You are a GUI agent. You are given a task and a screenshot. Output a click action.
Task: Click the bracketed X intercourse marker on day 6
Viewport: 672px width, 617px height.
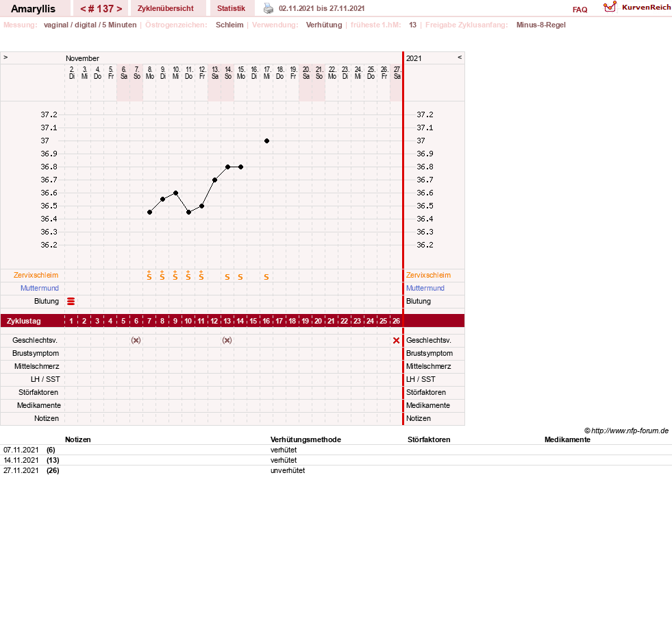click(x=136, y=341)
